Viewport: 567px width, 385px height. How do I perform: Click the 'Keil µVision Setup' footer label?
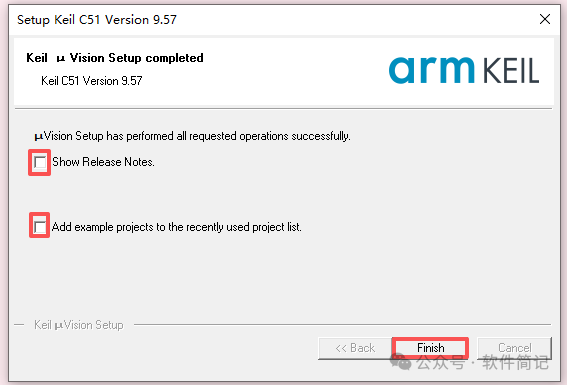[79, 325]
